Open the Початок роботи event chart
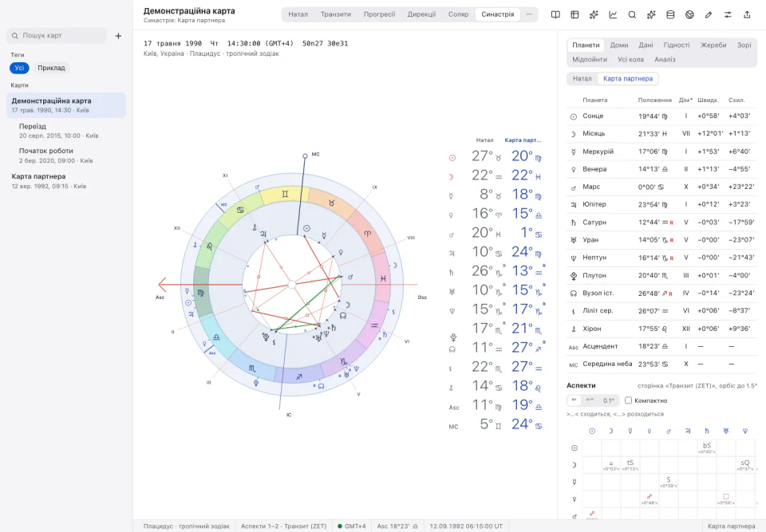This screenshot has width=766, height=532. click(x=66, y=156)
